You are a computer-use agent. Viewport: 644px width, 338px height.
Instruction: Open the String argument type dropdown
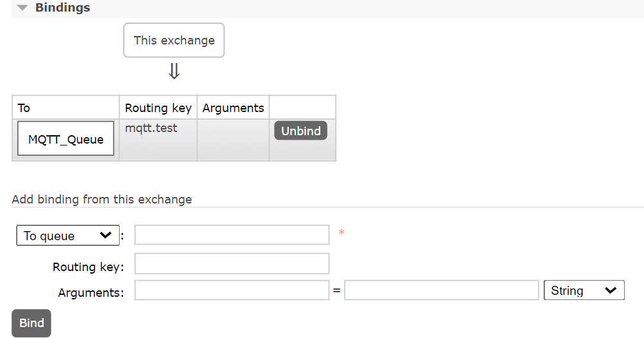coord(584,290)
